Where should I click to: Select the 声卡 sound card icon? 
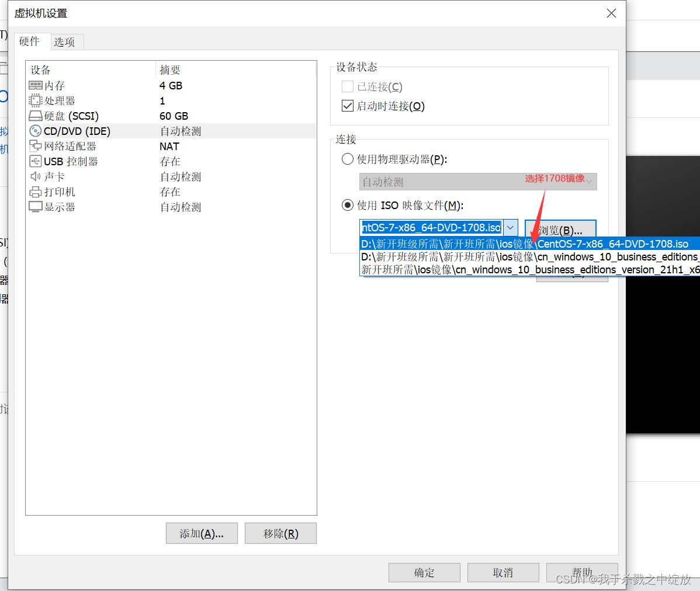click(x=36, y=176)
